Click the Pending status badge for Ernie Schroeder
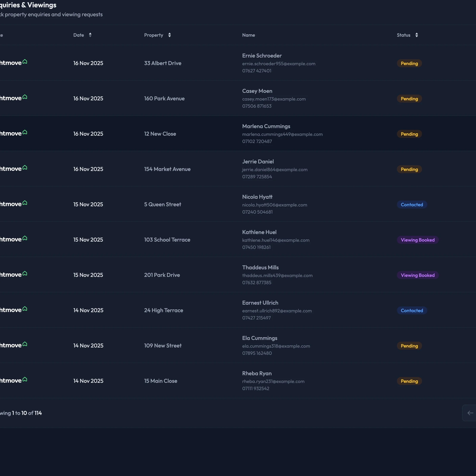Screen dimensions: 476x476 point(409,63)
